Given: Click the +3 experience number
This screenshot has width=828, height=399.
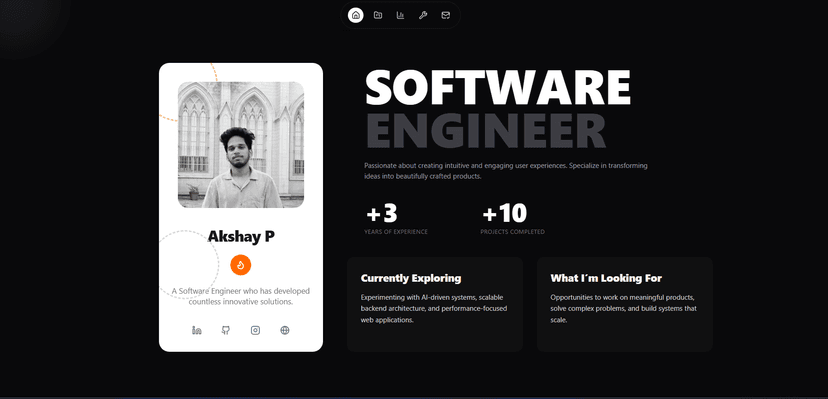Looking at the screenshot, I should click(382, 213).
